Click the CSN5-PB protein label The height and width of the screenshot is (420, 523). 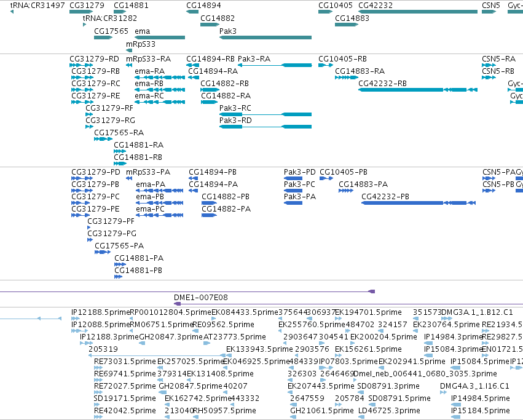pos(498,184)
